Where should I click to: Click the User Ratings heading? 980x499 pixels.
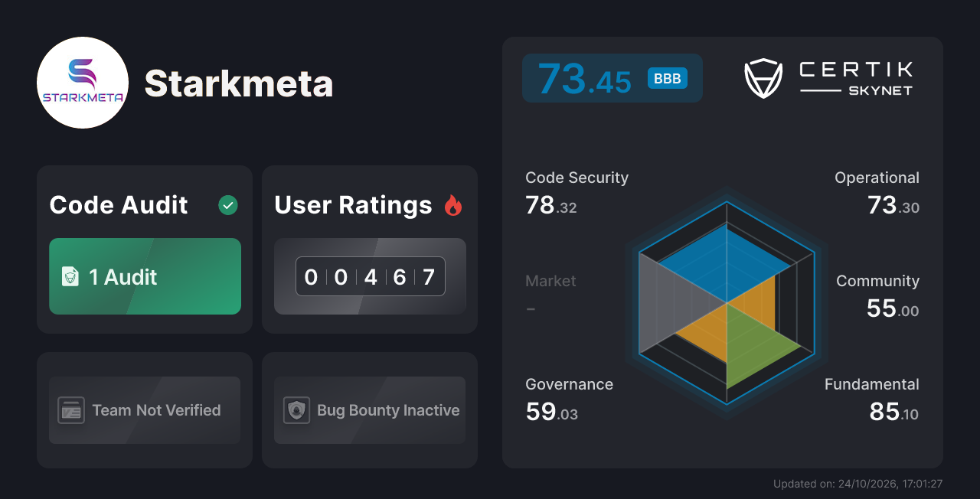pyautogui.click(x=353, y=205)
